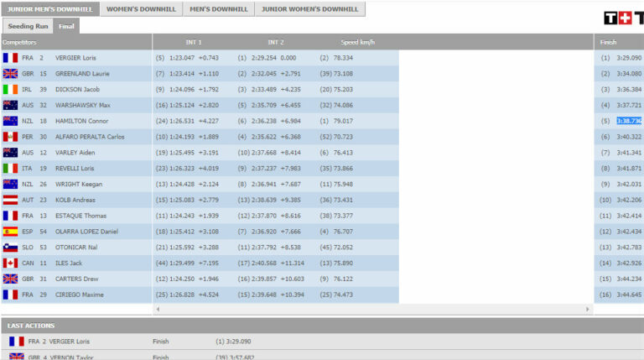Click the Tissot logo in the top corner
This screenshot has width=644, height=360.
pyautogui.click(x=623, y=18)
